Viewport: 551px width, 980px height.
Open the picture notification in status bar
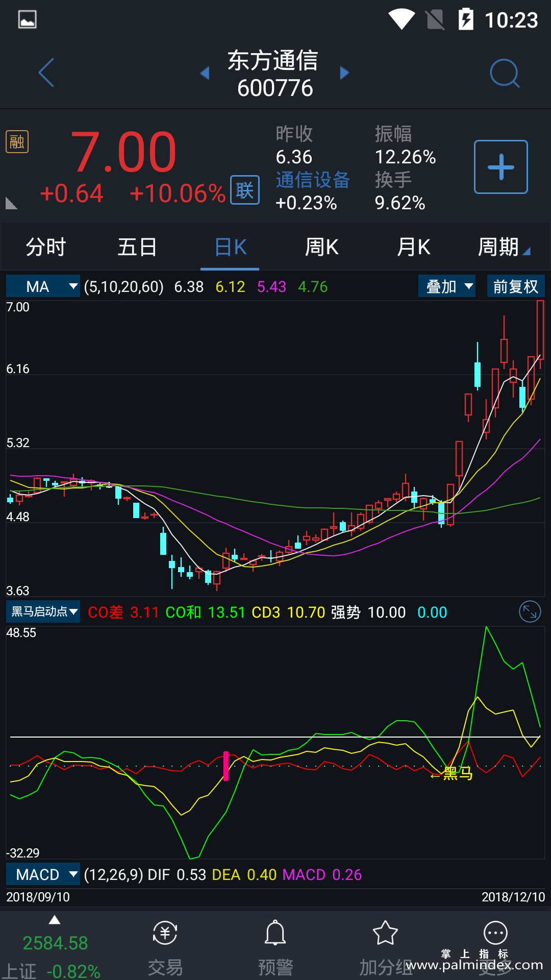pos(27,19)
